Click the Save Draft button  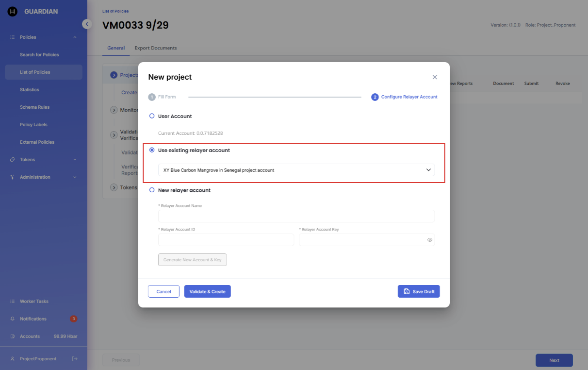click(418, 291)
